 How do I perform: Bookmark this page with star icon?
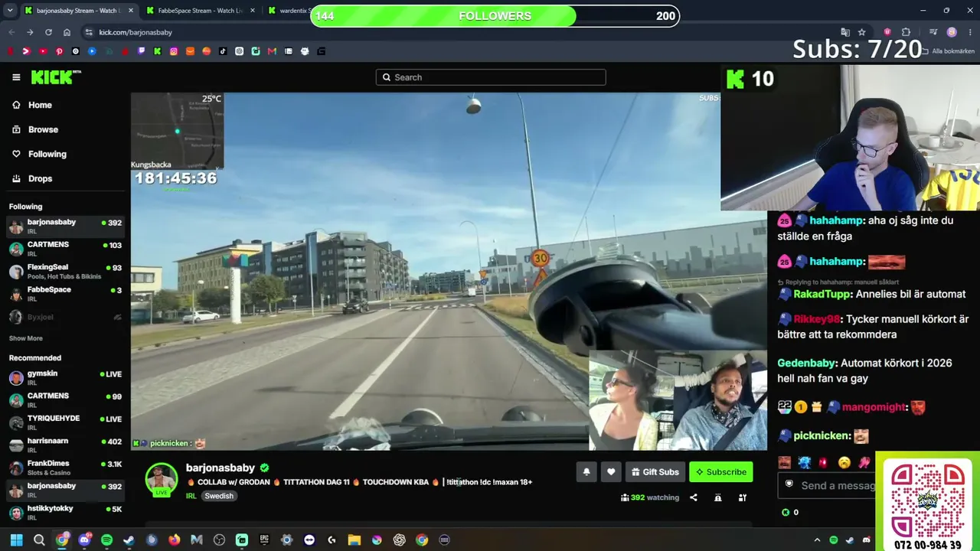(861, 32)
